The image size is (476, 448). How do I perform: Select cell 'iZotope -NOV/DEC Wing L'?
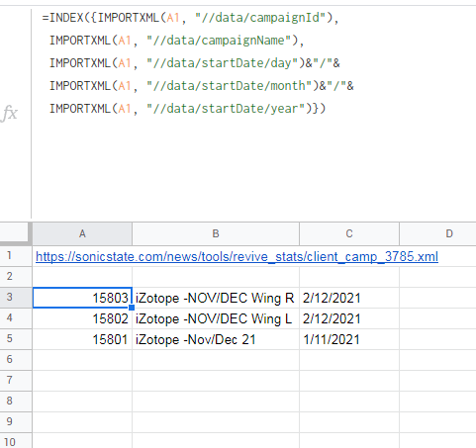pyautogui.click(x=216, y=318)
